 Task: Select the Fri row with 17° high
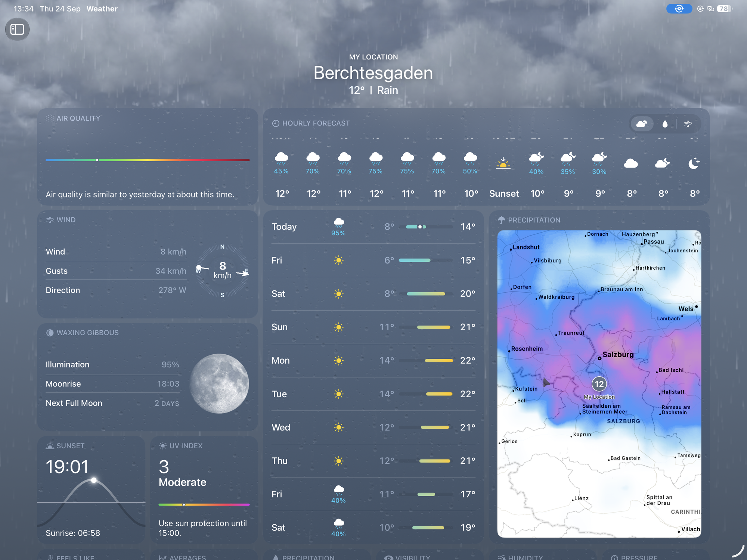pyautogui.click(x=373, y=494)
